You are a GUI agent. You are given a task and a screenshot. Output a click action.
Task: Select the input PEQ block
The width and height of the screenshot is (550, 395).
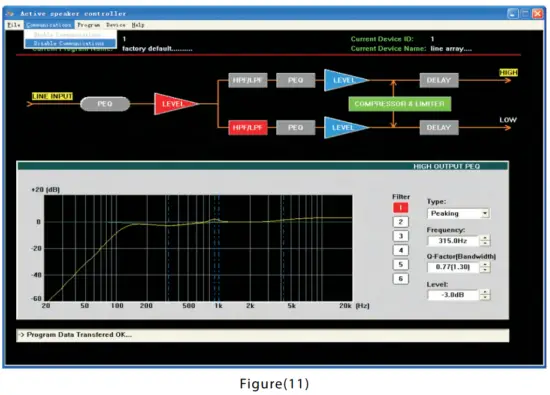(x=105, y=104)
